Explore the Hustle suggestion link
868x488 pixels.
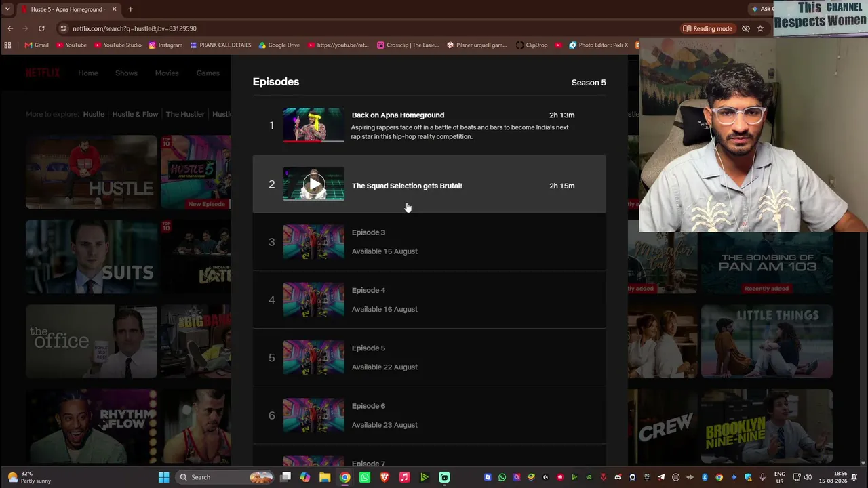tap(94, 114)
